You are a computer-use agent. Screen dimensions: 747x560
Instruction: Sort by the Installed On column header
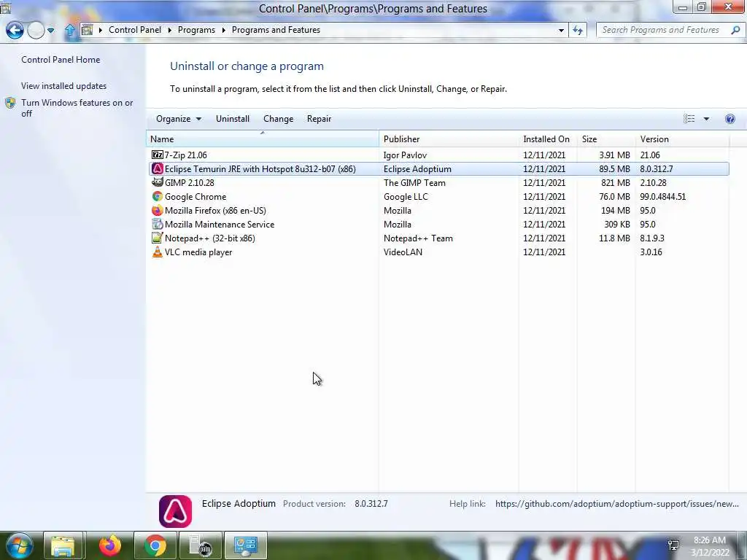[x=548, y=139]
